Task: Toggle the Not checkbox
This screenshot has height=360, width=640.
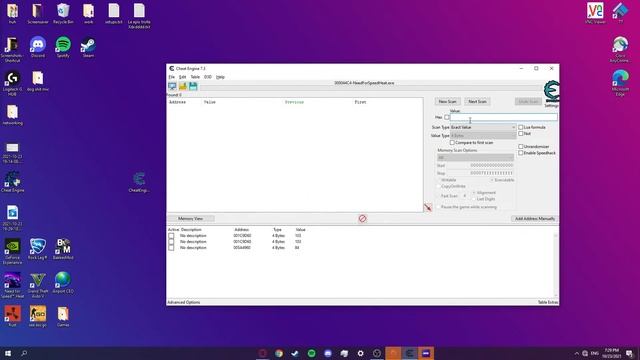Action: click(x=520, y=133)
